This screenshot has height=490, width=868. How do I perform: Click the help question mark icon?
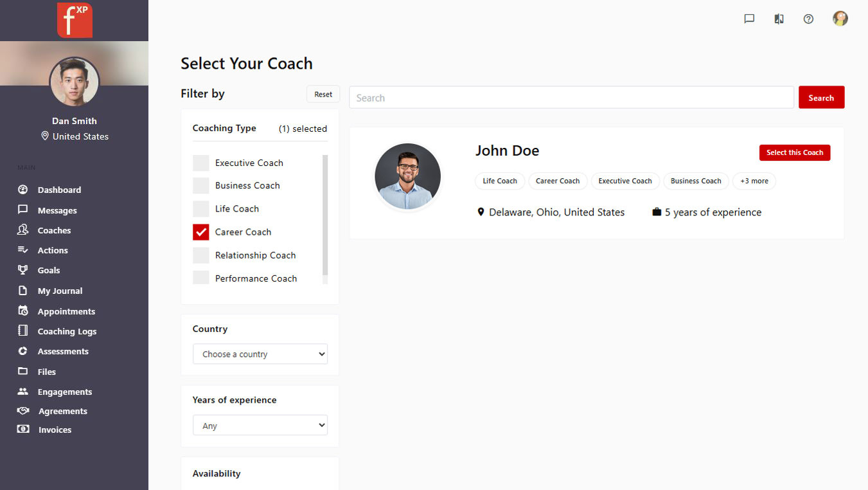point(808,19)
